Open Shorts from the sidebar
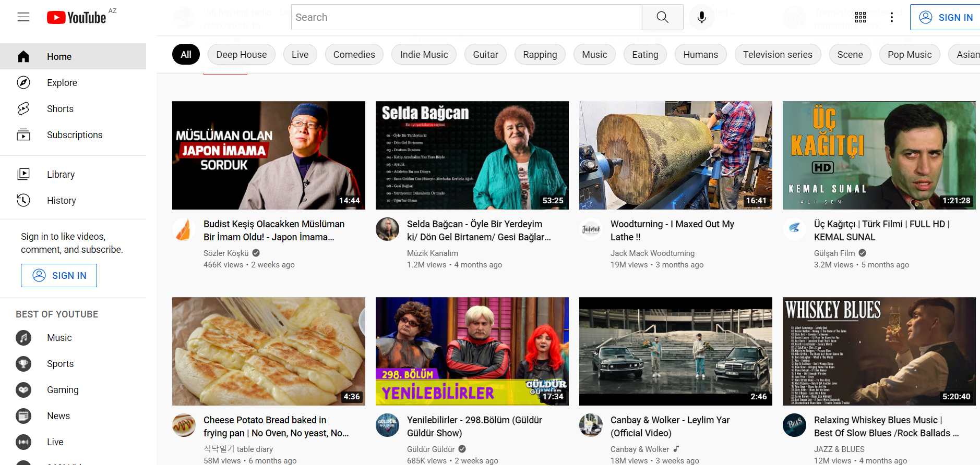This screenshot has height=465, width=980. [x=73, y=108]
